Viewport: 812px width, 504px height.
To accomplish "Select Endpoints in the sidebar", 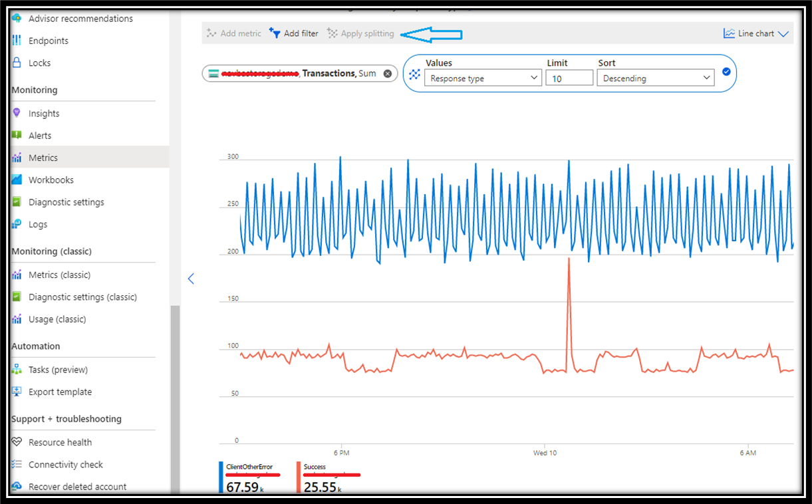I will coord(49,41).
